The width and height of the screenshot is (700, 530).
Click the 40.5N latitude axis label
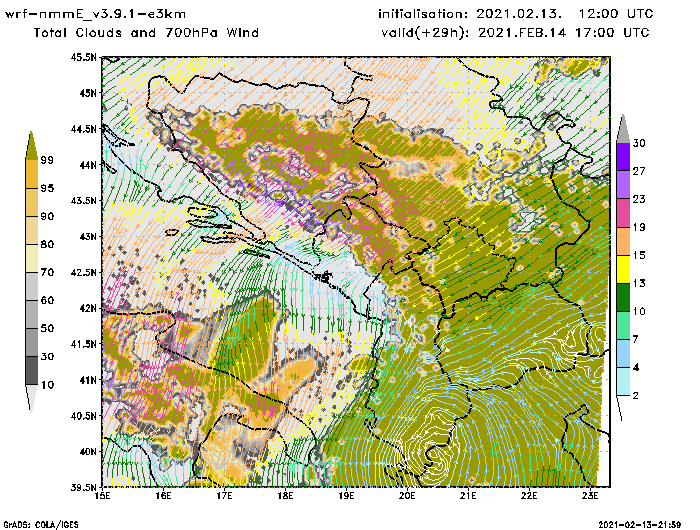pyautogui.click(x=83, y=416)
